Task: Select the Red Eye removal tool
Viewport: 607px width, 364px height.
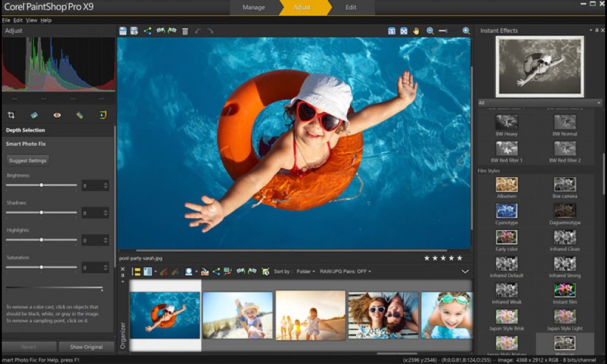Action: tap(57, 115)
